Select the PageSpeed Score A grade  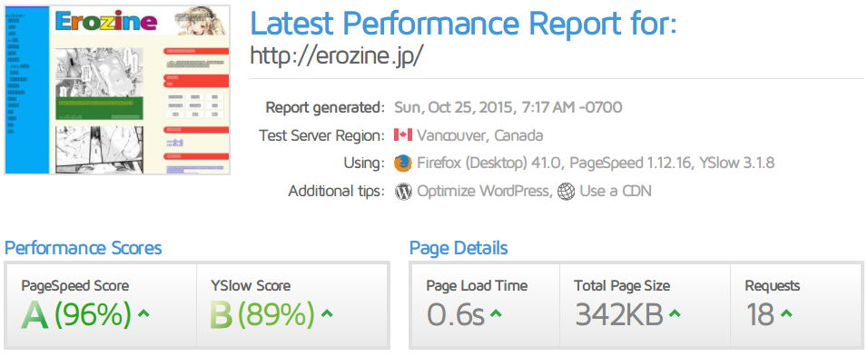coord(35,314)
